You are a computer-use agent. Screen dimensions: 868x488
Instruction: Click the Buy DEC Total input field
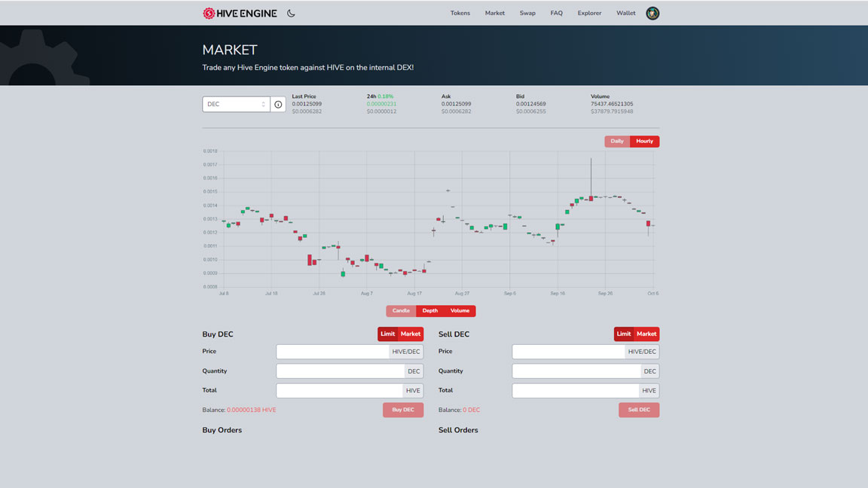[339, 391]
